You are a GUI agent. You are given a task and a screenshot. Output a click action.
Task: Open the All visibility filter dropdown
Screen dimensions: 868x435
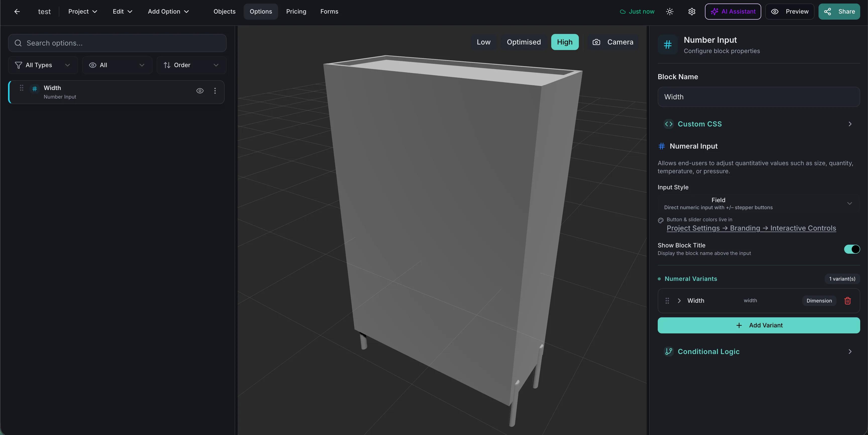coord(117,65)
